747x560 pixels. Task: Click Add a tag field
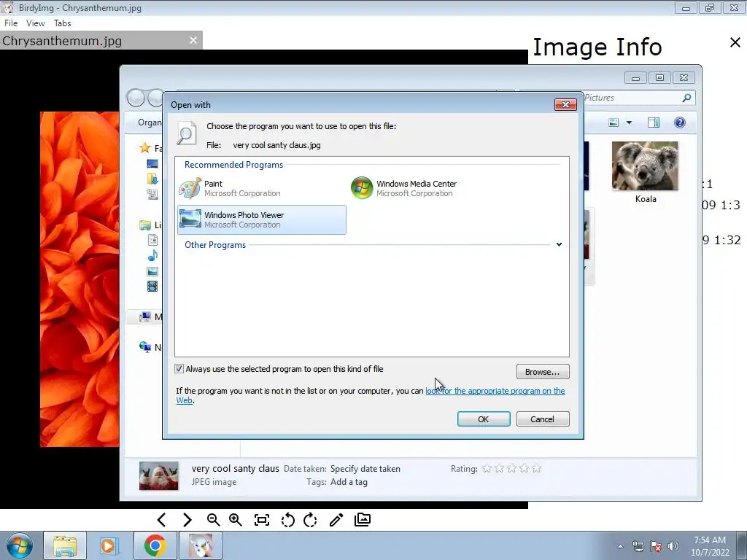point(349,482)
